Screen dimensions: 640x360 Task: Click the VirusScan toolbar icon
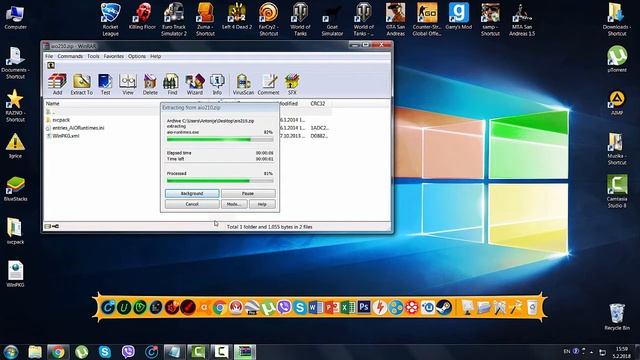[243, 84]
